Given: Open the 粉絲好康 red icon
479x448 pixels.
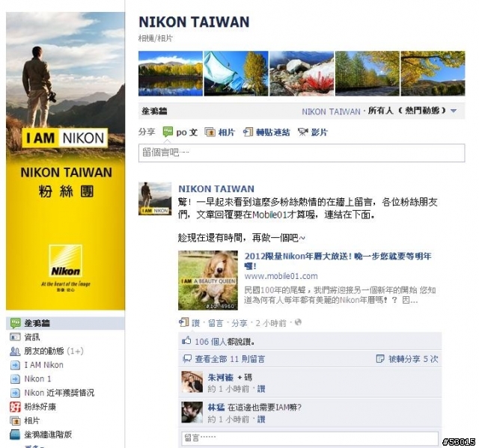Looking at the screenshot, I should click(15, 407).
